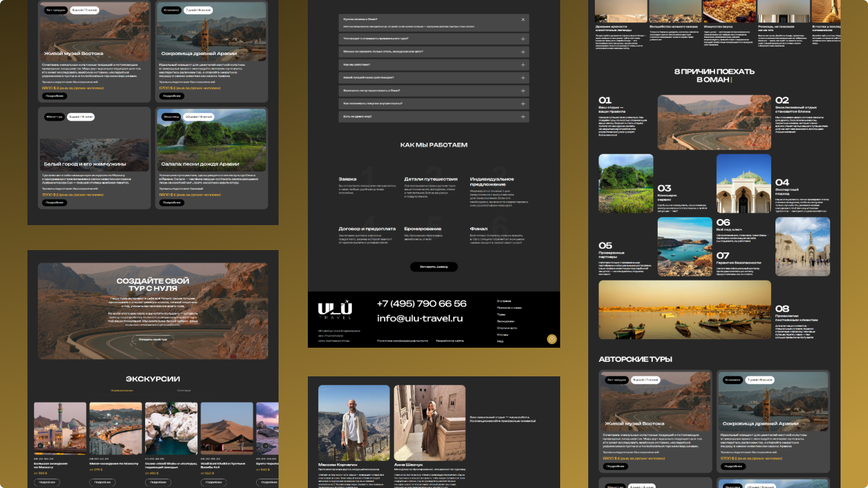Screen dimensions: 868x488
Task: Open 'Большая экскурсия по Маскату' excursion photo
Action: (x=60, y=428)
